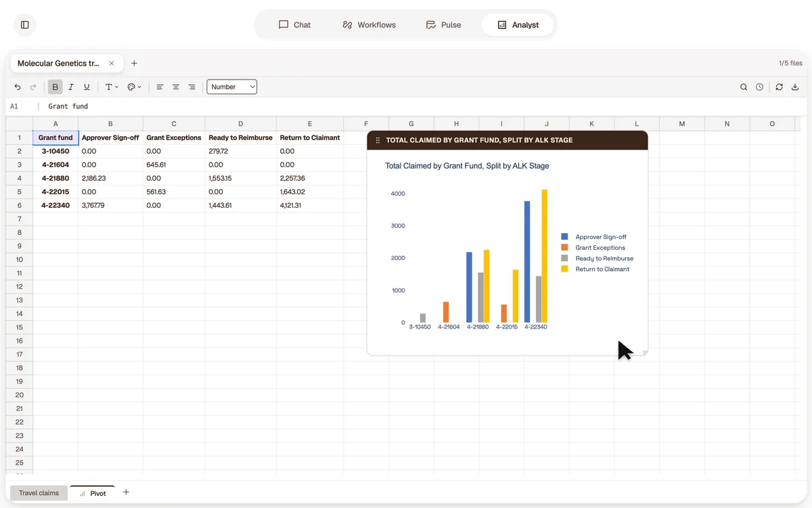This screenshot has height=508, width=812.
Task: Switch to the Chat tab
Action: (x=294, y=25)
